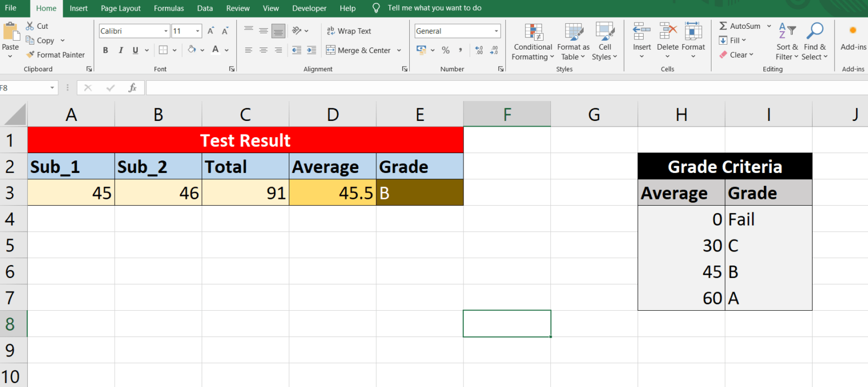The height and width of the screenshot is (387, 868).
Task: Toggle italic formatting on
Action: tap(120, 50)
